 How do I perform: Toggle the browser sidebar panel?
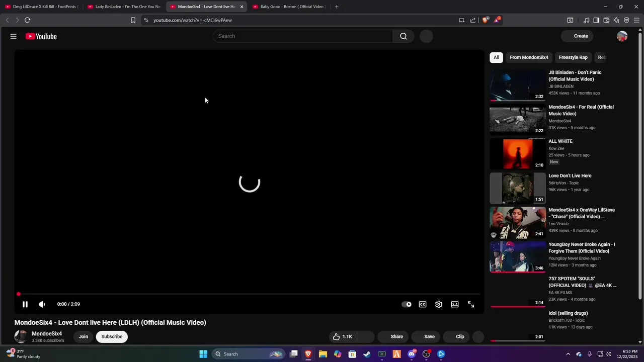[x=596, y=20]
